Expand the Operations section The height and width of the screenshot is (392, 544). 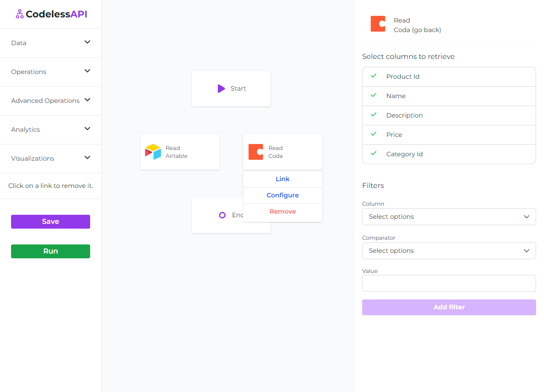(x=51, y=72)
